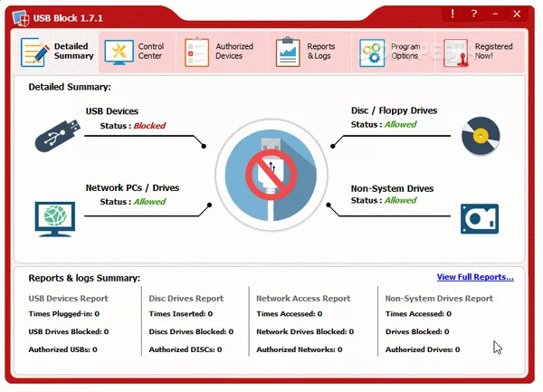Click Network Drives Blocked: 0
This screenshot has height=392, width=543.
[305, 331]
